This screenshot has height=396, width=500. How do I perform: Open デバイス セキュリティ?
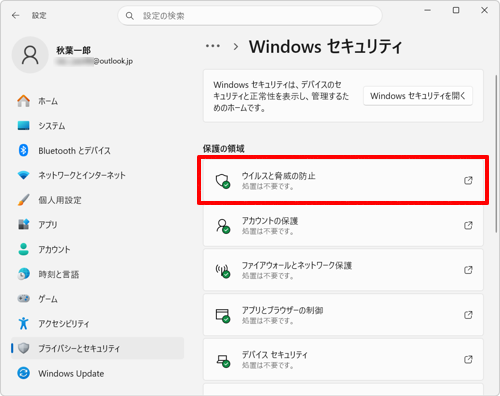pos(343,359)
